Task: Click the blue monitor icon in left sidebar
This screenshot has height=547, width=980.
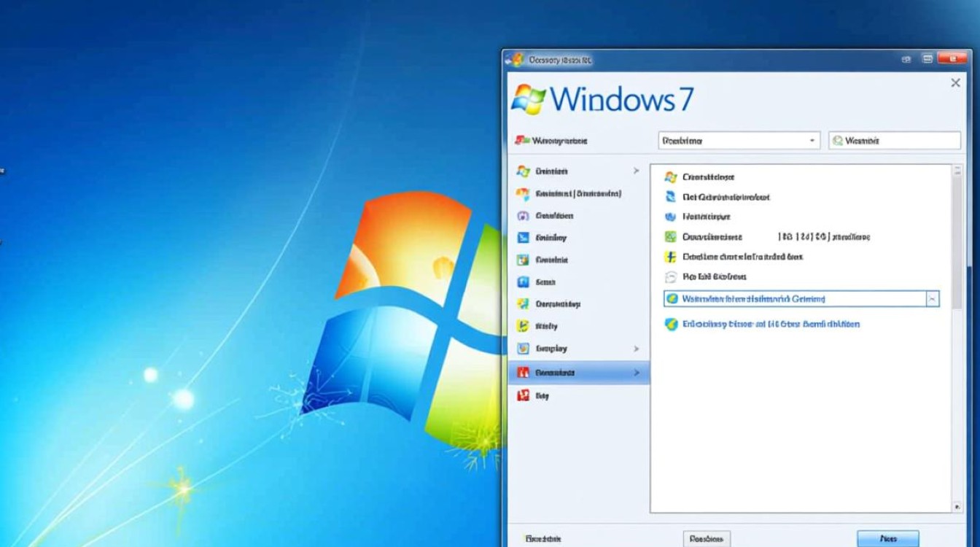Action: 523,238
